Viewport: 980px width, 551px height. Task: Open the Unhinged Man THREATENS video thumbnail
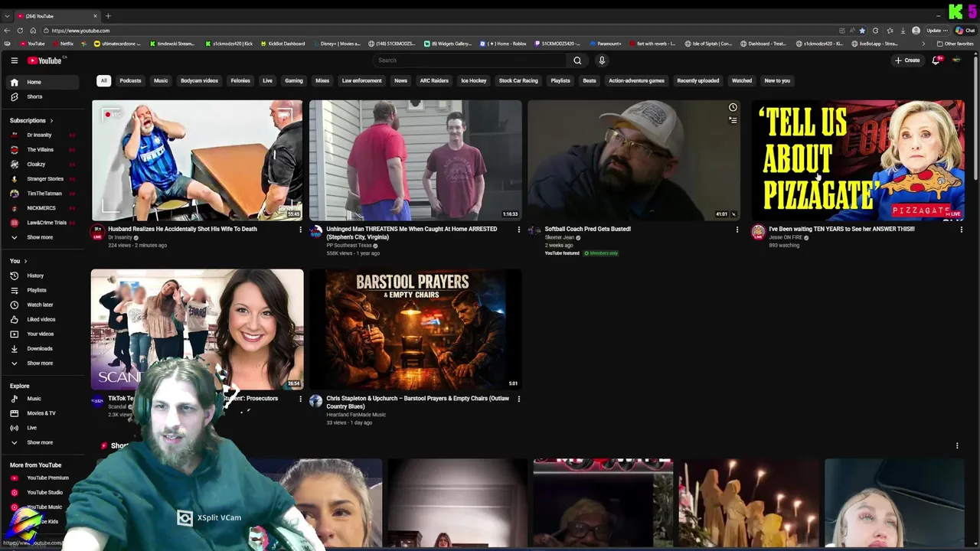[415, 161]
